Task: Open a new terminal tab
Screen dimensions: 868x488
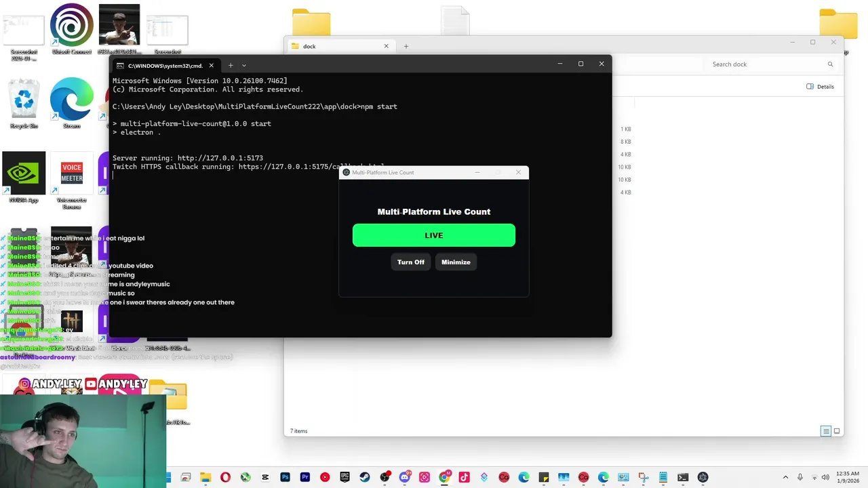Action: [231, 66]
